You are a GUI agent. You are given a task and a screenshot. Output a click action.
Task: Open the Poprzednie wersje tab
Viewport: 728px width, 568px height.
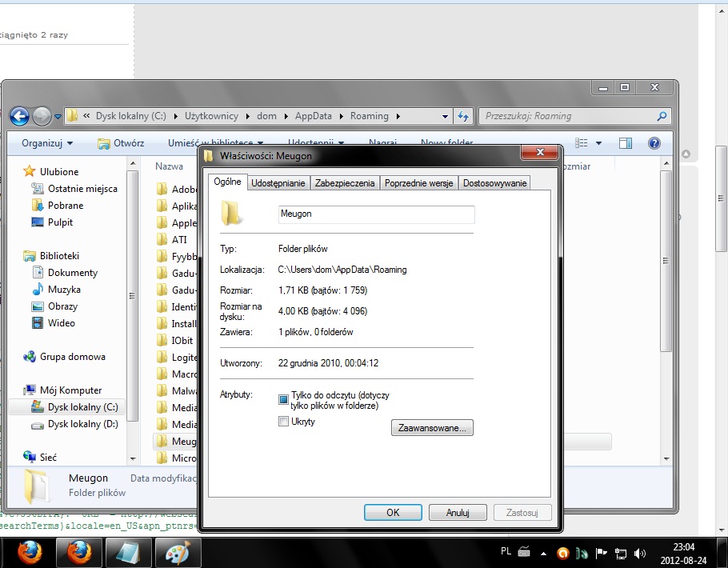[x=418, y=183]
